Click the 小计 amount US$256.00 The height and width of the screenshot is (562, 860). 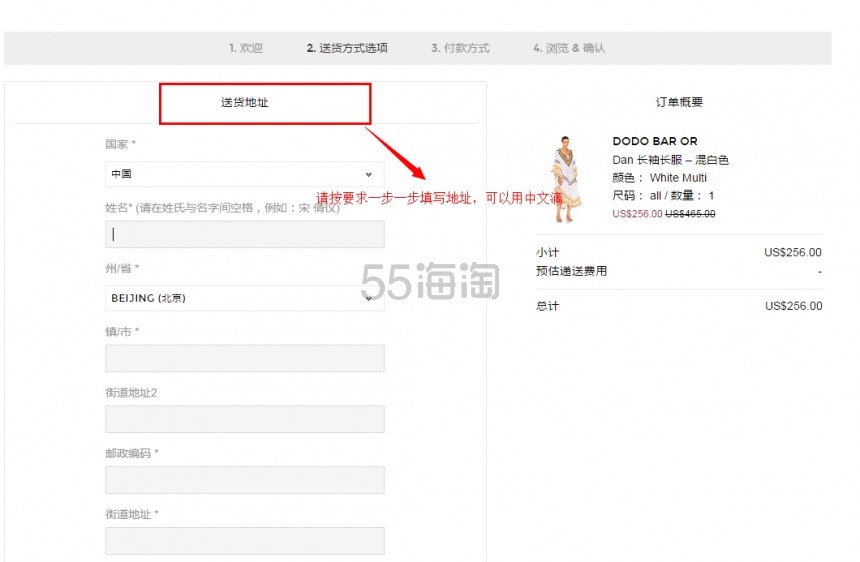point(793,252)
